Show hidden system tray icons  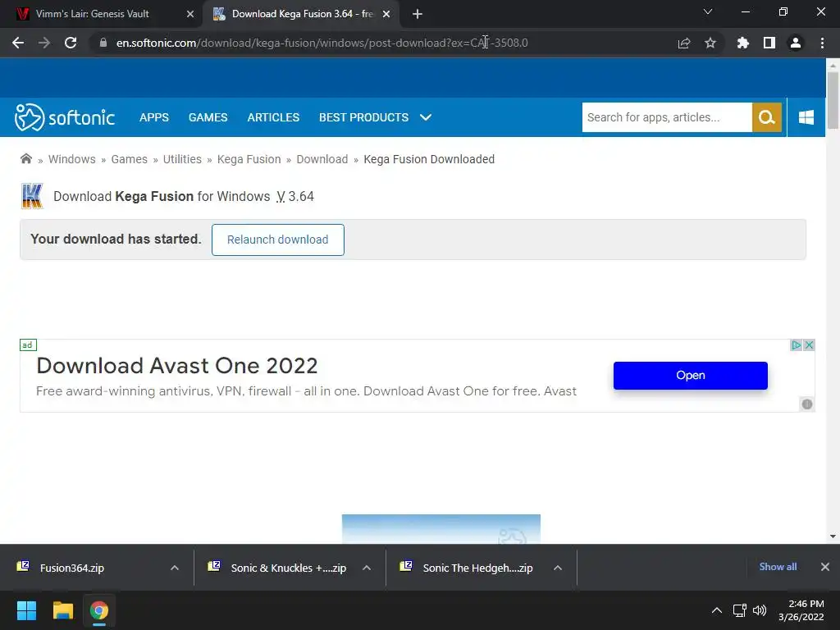tap(717, 610)
